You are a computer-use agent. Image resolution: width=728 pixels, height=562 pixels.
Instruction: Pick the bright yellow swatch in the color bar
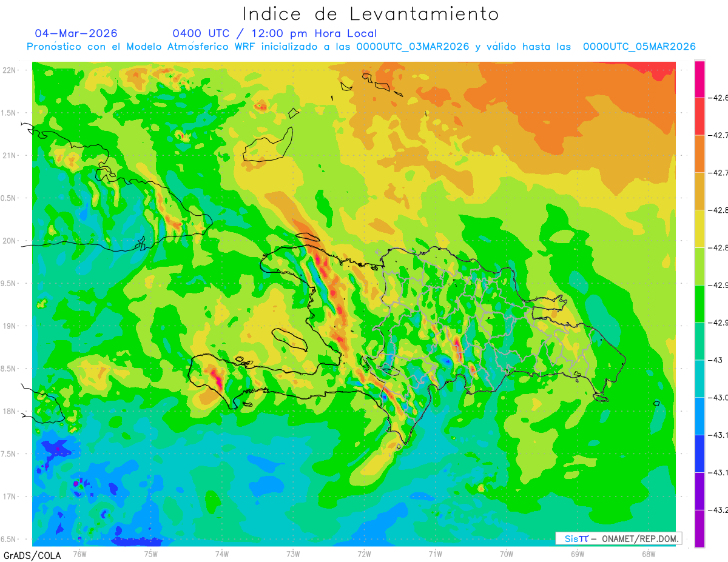pos(699,229)
